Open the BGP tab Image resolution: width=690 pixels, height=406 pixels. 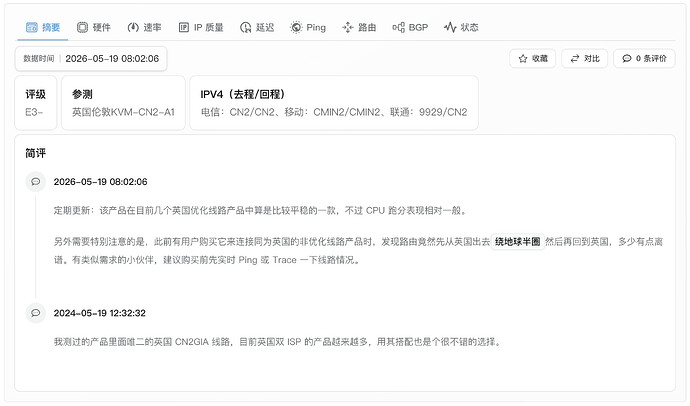point(410,27)
